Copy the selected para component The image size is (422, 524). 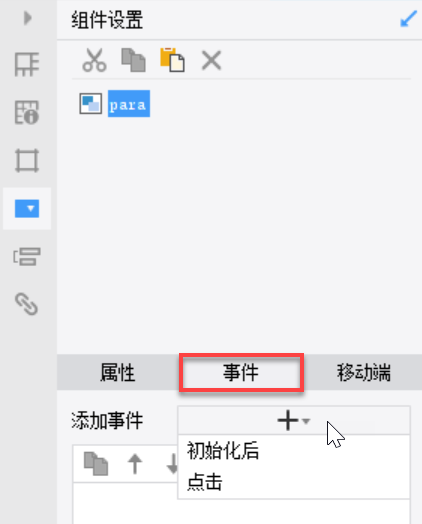point(133,60)
